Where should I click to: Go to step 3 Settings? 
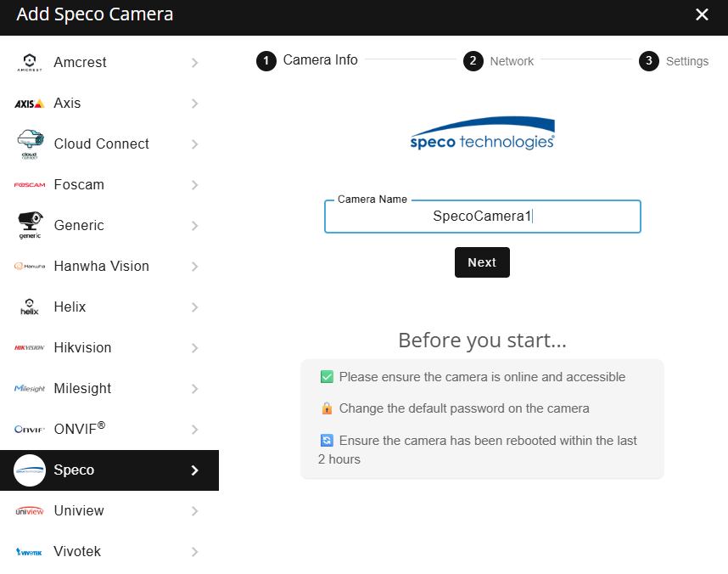(x=674, y=61)
